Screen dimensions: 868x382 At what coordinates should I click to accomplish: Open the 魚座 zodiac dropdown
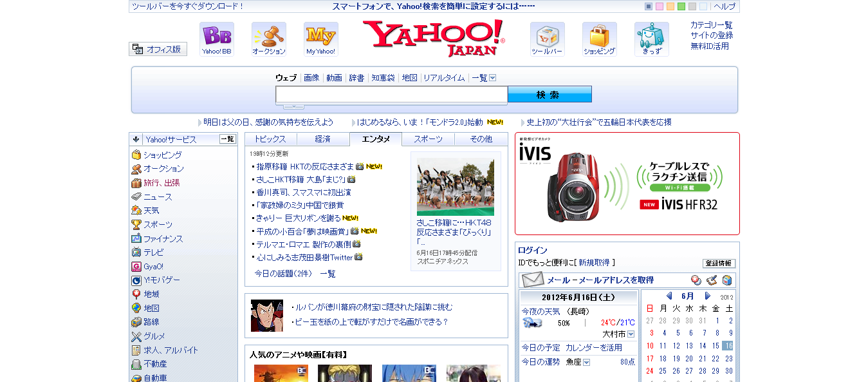[586, 362]
